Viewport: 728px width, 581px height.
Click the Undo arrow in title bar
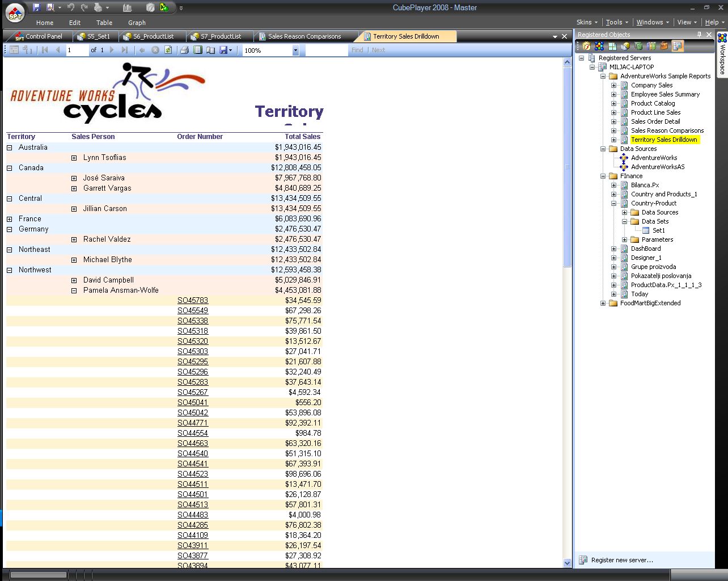(x=70, y=7)
